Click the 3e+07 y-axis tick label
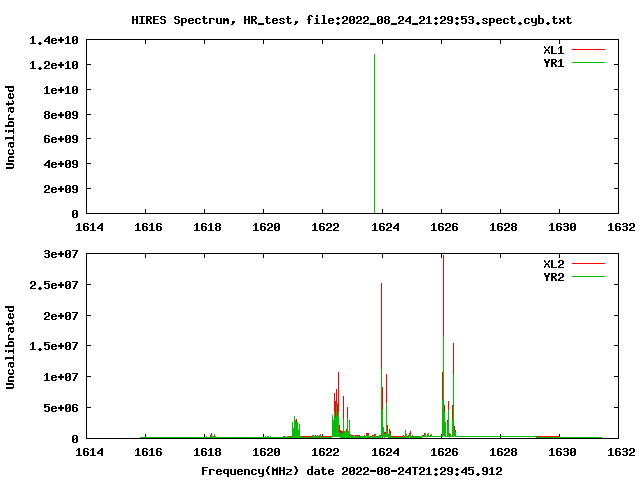 point(61,254)
